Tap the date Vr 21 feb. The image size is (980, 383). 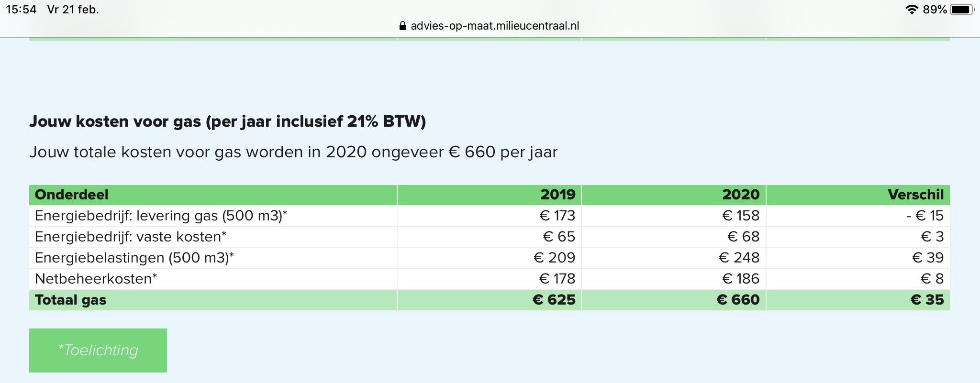(73, 10)
